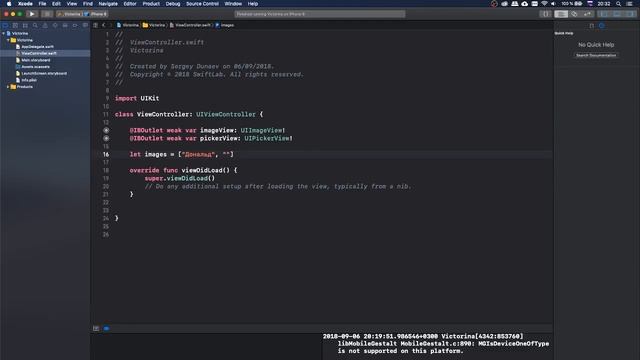Open the Xcode application menu
This screenshot has width=640, height=360.
tap(25, 4)
